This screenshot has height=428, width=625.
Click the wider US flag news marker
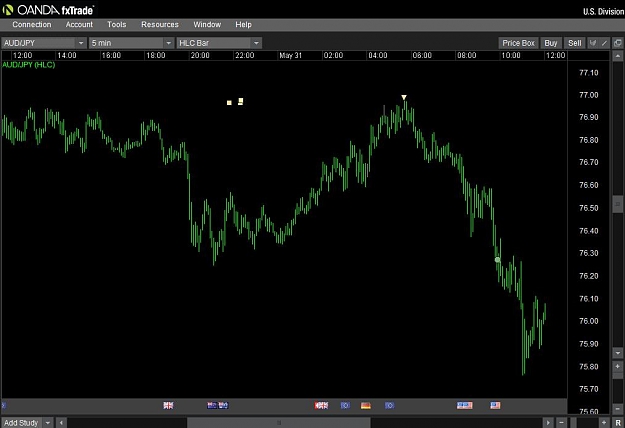(x=464, y=405)
